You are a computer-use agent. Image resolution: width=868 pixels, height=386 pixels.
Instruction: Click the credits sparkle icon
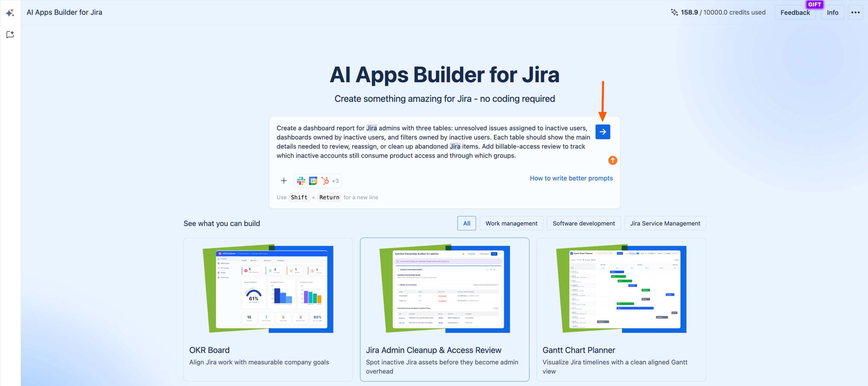tap(674, 12)
